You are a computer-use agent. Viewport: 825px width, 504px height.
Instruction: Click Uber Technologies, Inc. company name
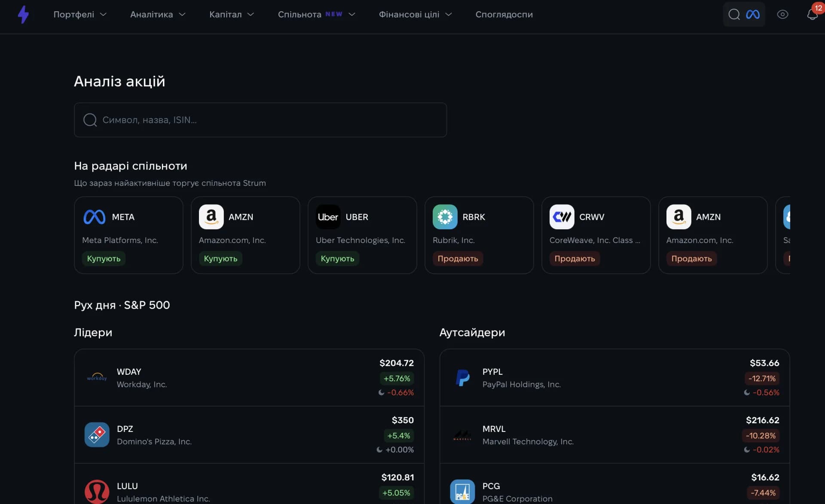[361, 240]
